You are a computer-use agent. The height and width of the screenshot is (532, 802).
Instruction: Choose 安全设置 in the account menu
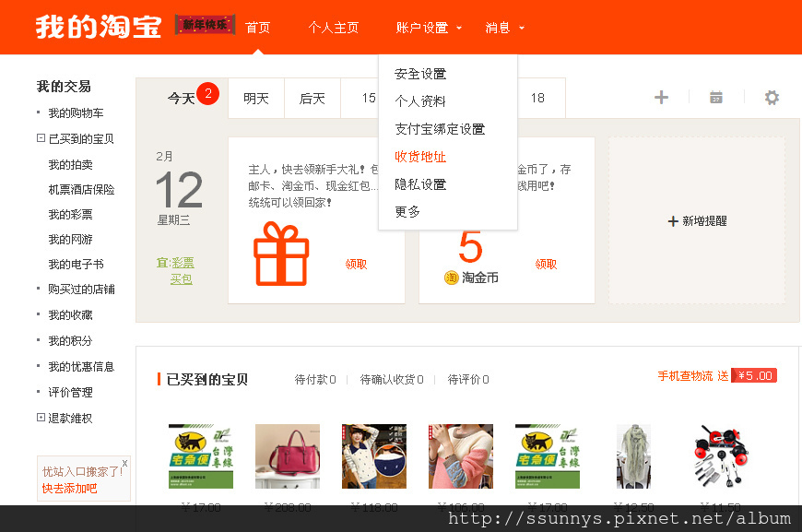click(x=420, y=74)
